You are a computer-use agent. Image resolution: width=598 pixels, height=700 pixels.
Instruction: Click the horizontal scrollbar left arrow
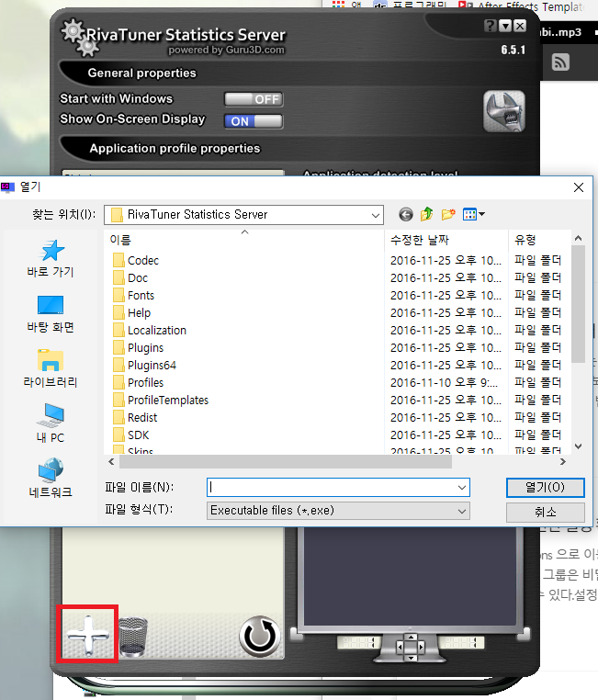[x=111, y=461]
